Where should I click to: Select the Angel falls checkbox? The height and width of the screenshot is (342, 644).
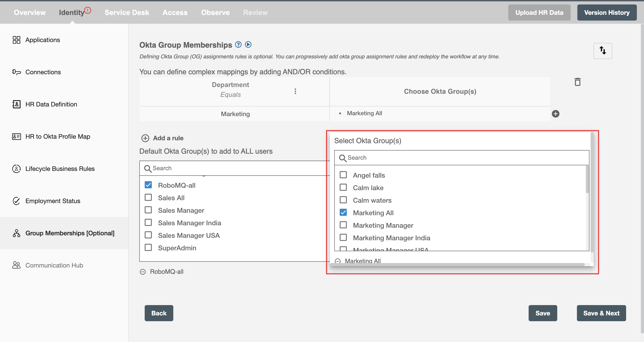coord(343,175)
